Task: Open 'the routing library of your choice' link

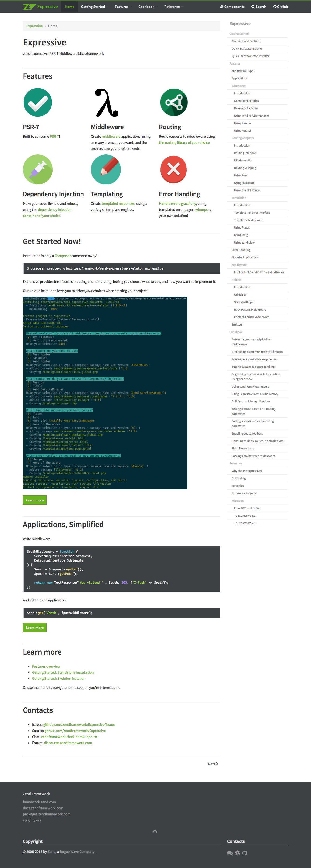Action: [x=184, y=143]
